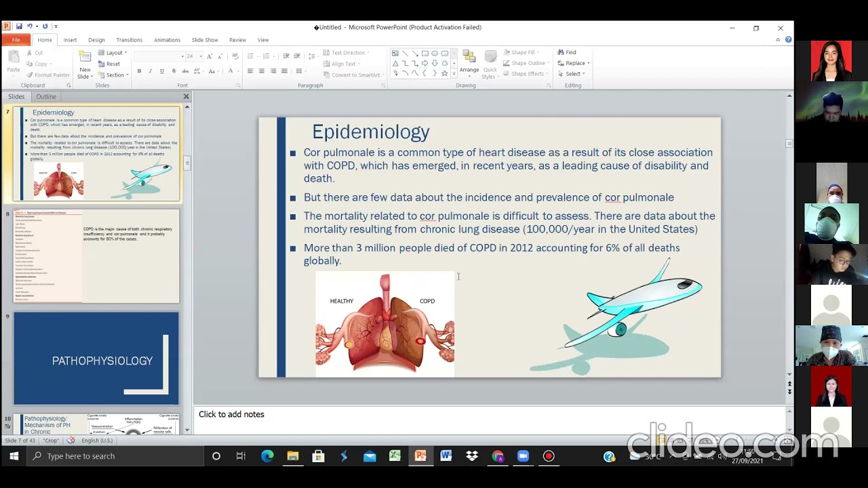Image resolution: width=868 pixels, height=488 pixels.
Task: Increase list indent level
Action: tap(297, 56)
